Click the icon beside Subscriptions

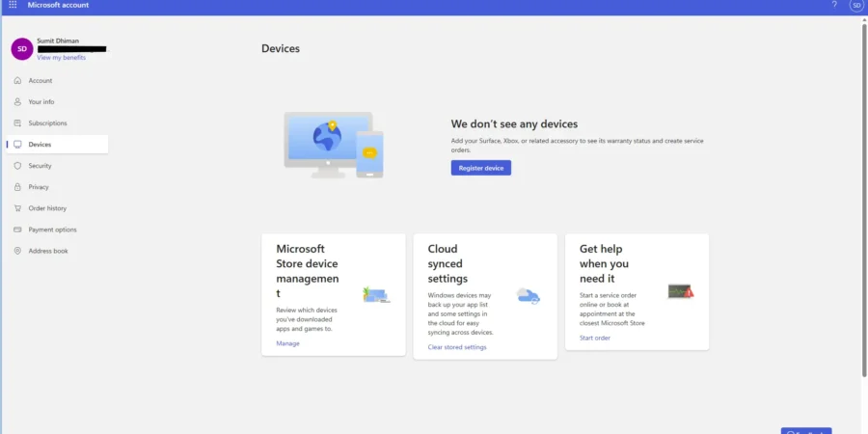[17, 122]
